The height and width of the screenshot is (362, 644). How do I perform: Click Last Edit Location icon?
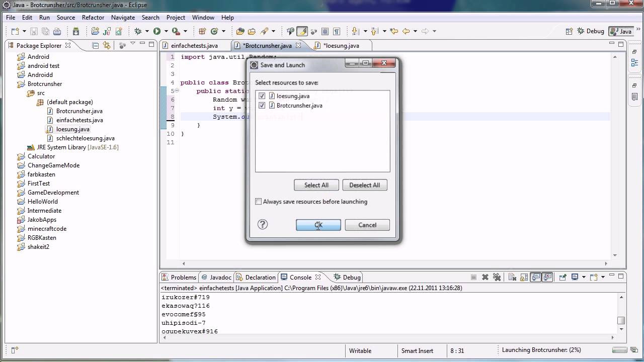[x=394, y=31]
